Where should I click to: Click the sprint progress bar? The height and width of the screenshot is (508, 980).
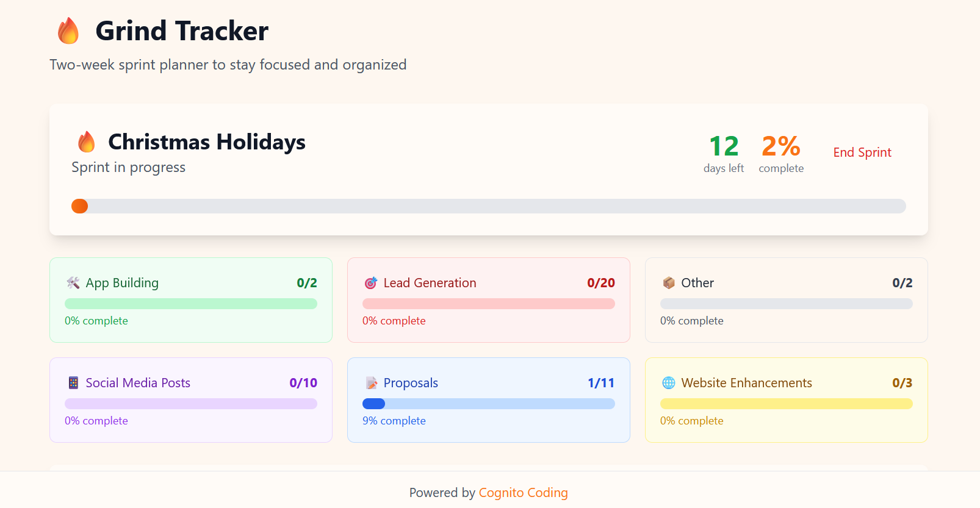(488, 206)
